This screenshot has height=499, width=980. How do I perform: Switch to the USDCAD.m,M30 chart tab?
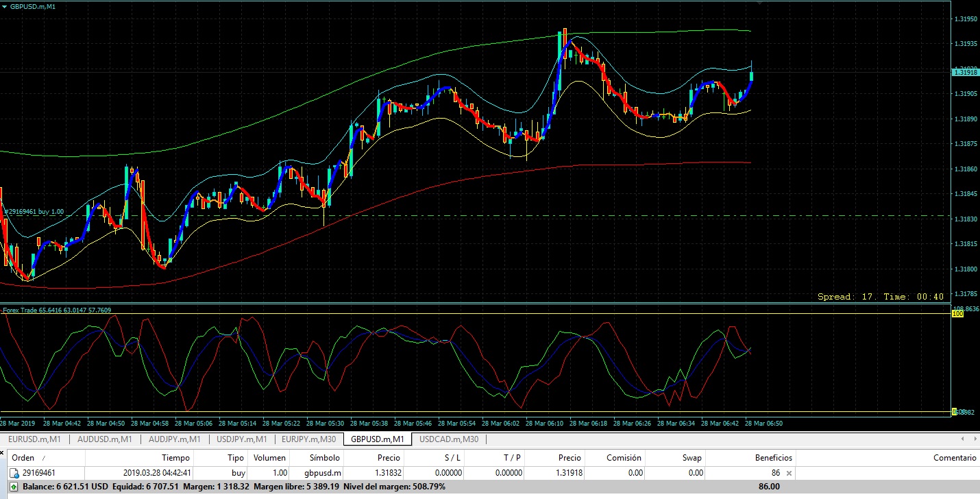click(x=448, y=439)
